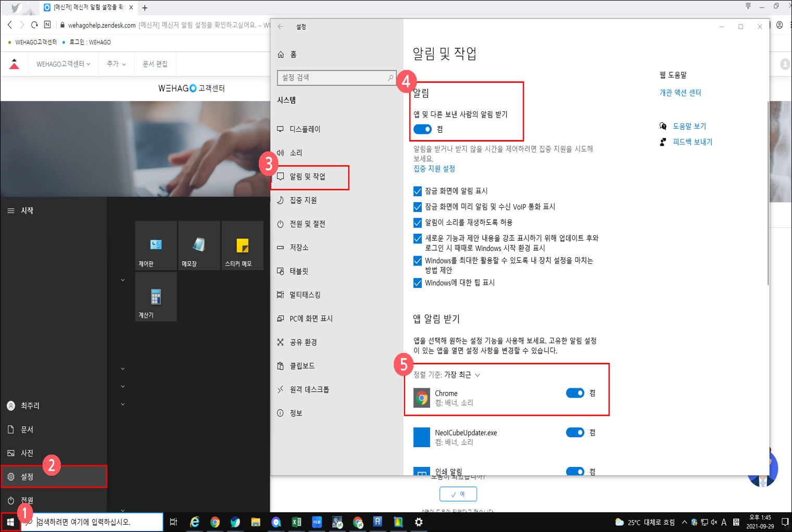The height and width of the screenshot is (532, 792).
Task: Open the Control Panel tile (제어판)
Action: [156, 246]
